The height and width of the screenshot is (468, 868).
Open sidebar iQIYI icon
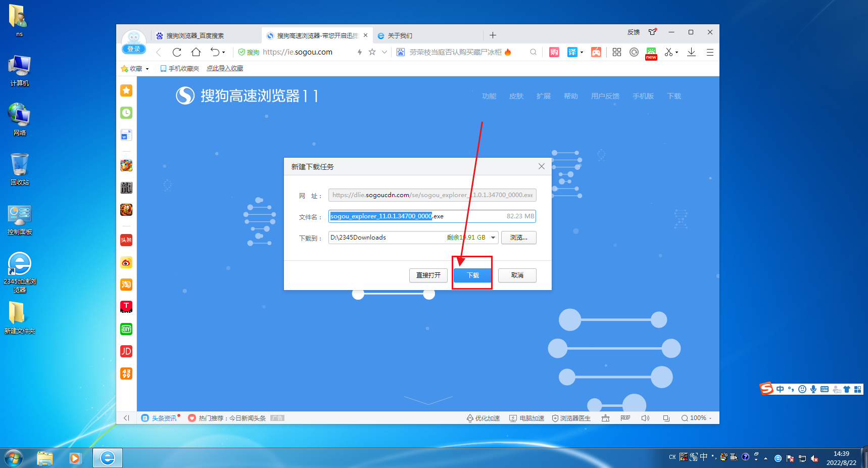(x=126, y=329)
